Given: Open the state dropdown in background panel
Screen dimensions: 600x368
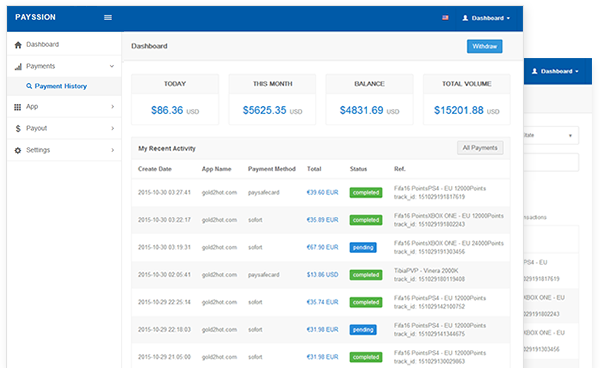Looking at the screenshot, I should point(551,135).
